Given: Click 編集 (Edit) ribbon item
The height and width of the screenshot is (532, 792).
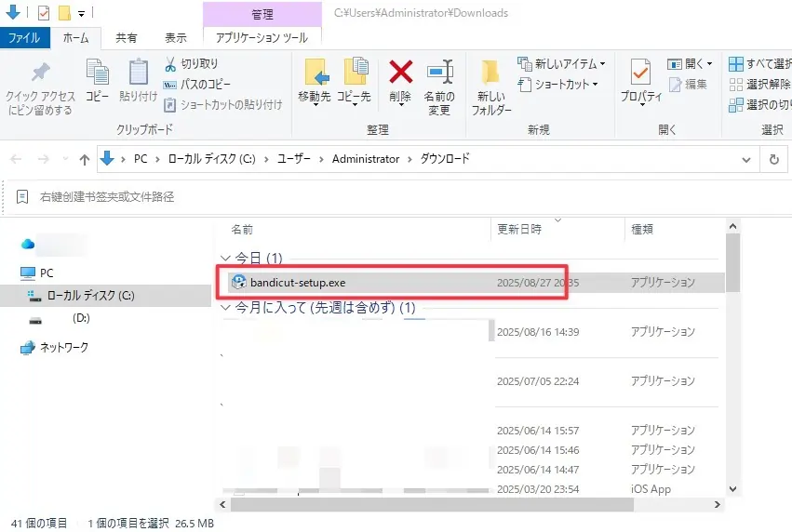Looking at the screenshot, I should pos(688,85).
